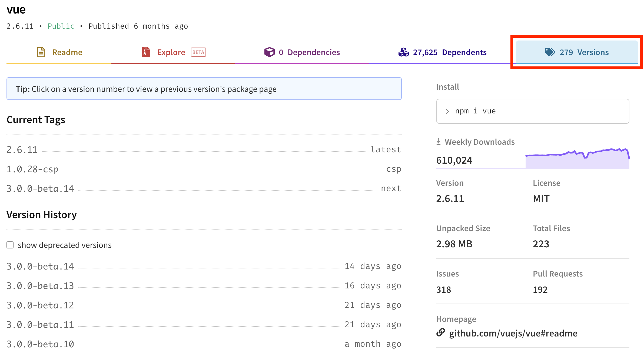Click the '14 days ago' timestamp
Screen dimensions: 644x357
tap(373, 266)
